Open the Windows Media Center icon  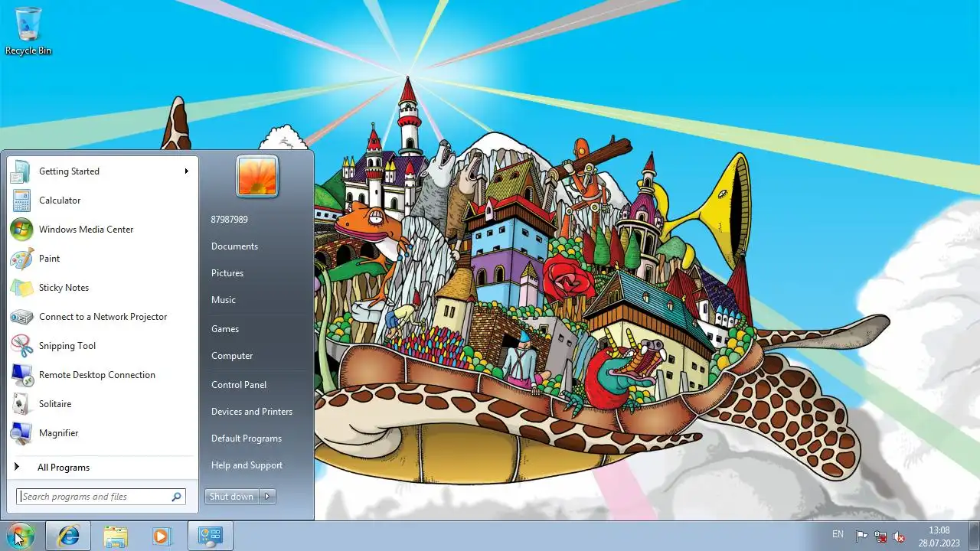pyautogui.click(x=21, y=230)
